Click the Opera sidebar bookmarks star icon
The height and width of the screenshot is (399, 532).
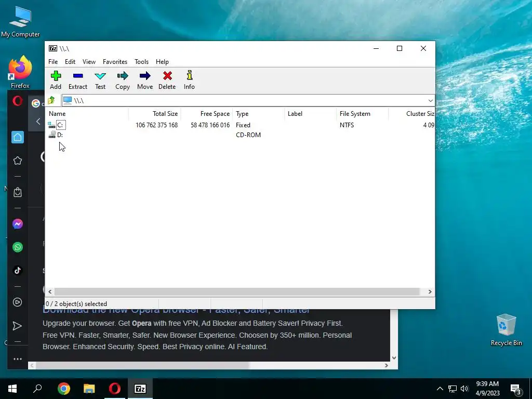click(18, 161)
